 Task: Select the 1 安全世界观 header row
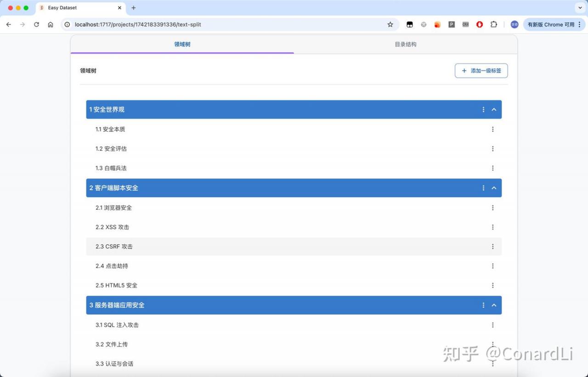294,109
